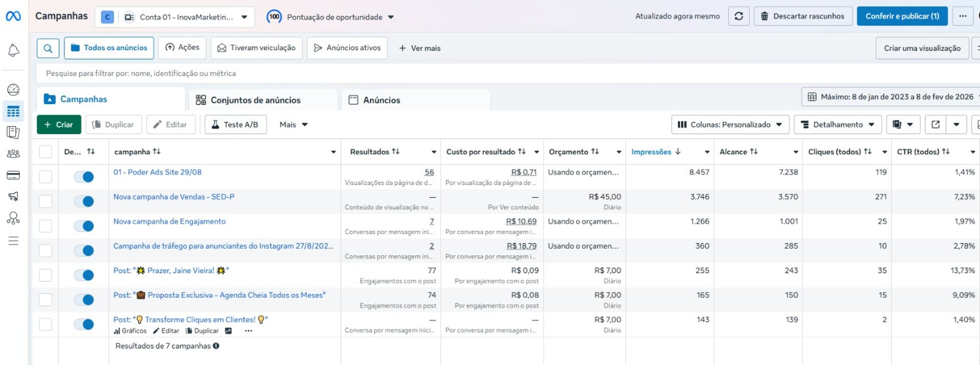Viewport: 980px width, 365px height.
Task: Open the Mais dropdown menu
Action: pos(293,125)
